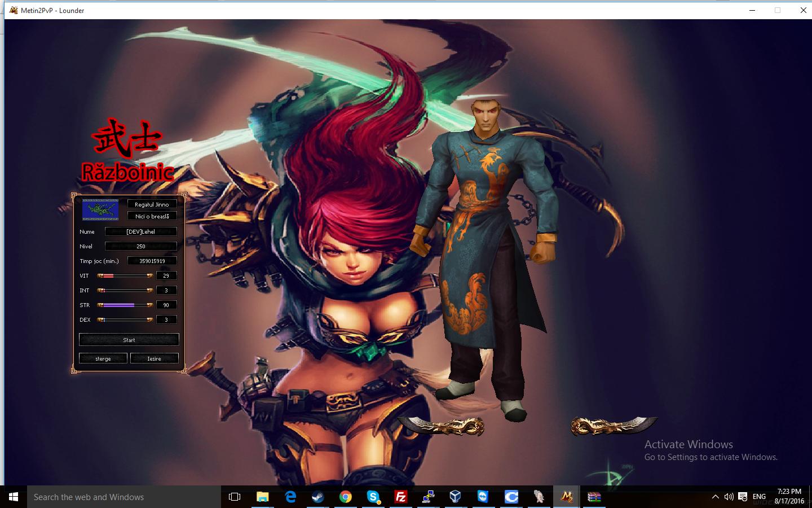The height and width of the screenshot is (508, 812).
Task: Open VirtualBox cube icon in the taskbar
Action: tap(456, 497)
